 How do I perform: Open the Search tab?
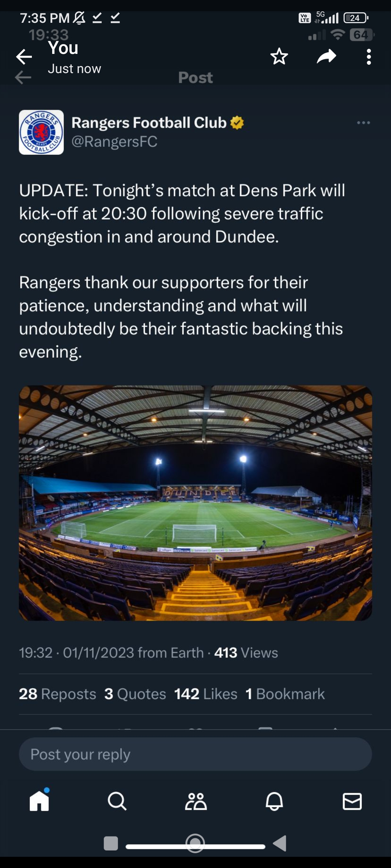click(x=117, y=801)
